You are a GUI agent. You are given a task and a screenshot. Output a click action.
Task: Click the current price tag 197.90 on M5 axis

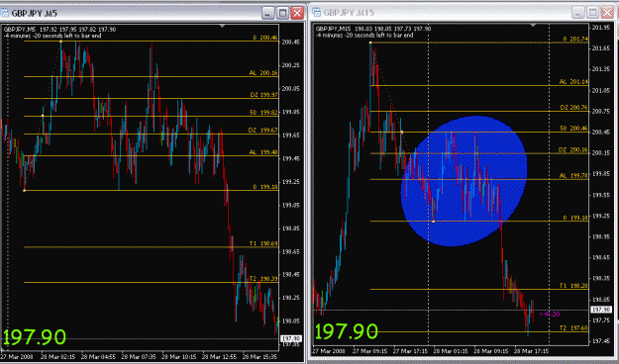pos(292,338)
